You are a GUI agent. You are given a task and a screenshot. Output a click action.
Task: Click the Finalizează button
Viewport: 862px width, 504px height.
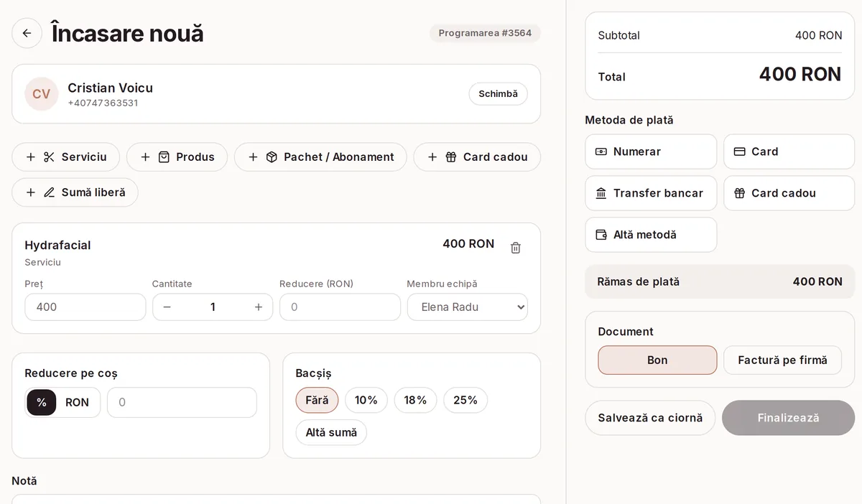coord(788,418)
